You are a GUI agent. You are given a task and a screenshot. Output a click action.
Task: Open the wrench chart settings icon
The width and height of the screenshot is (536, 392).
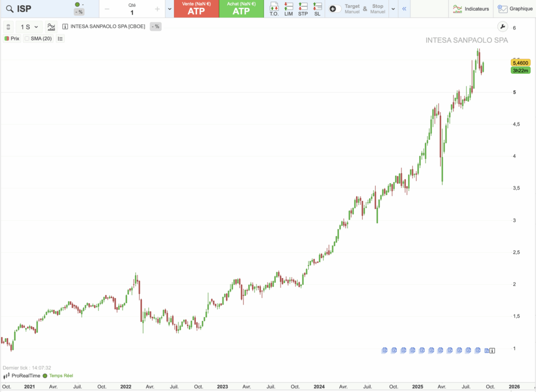(x=502, y=26)
